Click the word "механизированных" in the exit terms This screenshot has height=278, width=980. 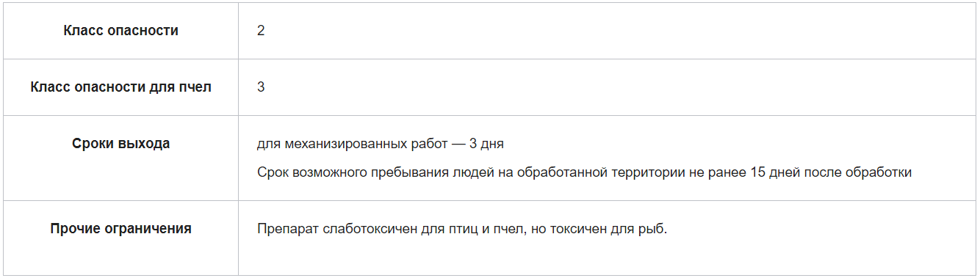pyautogui.click(x=353, y=144)
